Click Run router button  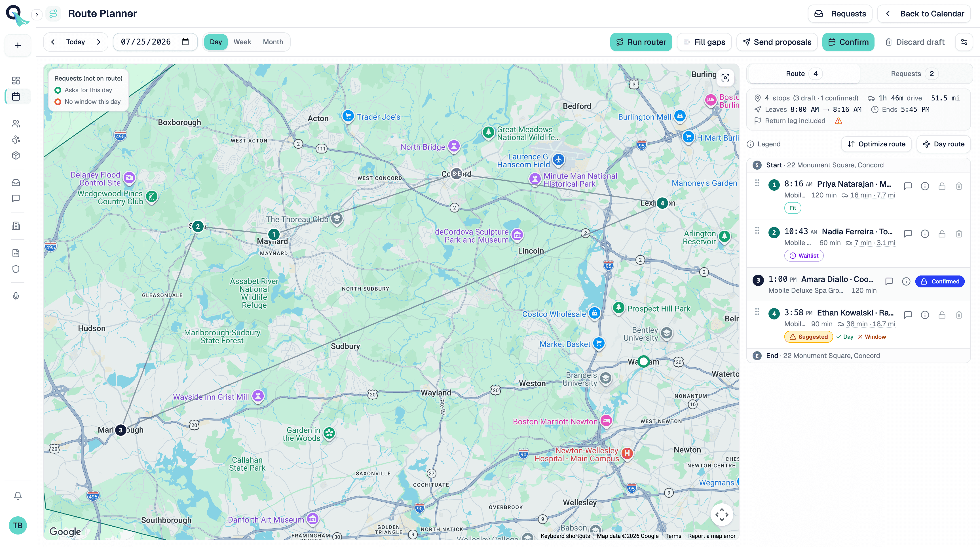click(641, 42)
